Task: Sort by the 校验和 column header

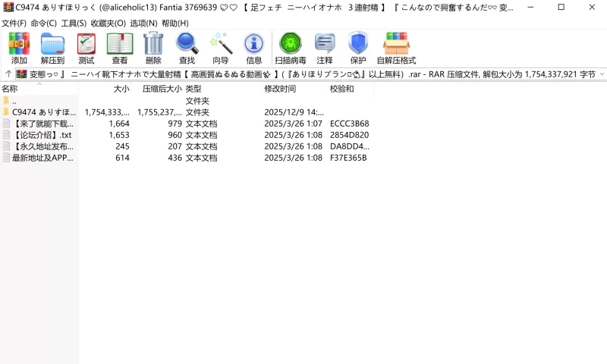Action: (x=342, y=89)
